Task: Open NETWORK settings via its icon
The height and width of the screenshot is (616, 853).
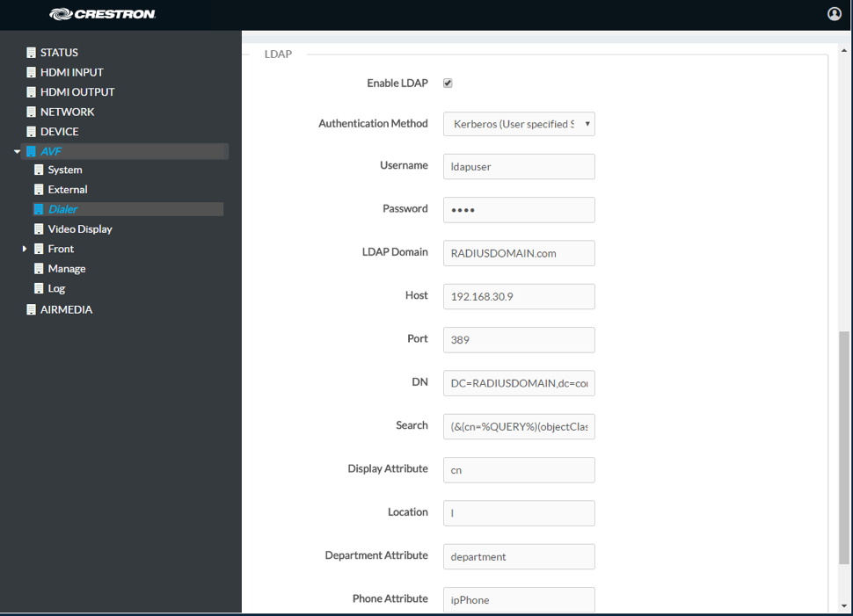Action: point(31,112)
